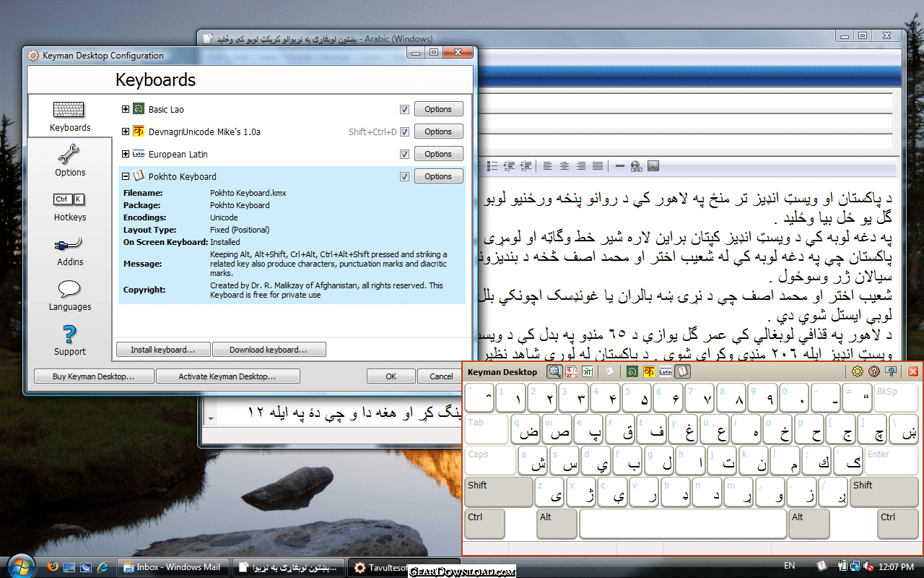Viewport: 924px width, 578px height.
Task: Align text left in mail editor
Action: [548, 166]
